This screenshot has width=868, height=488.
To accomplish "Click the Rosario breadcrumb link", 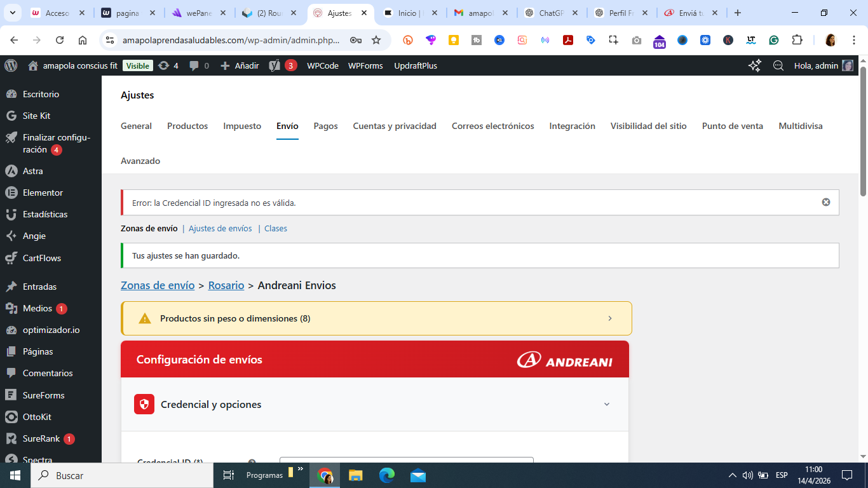I will point(226,285).
